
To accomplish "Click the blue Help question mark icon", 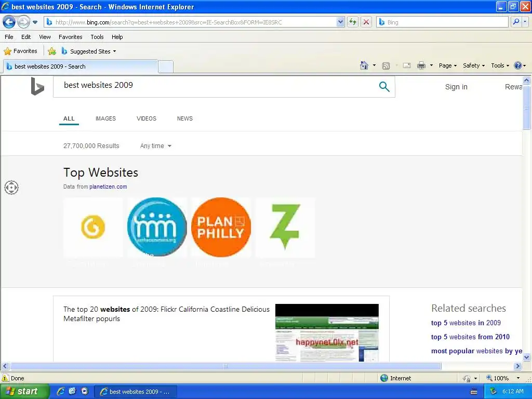I will click(518, 65).
